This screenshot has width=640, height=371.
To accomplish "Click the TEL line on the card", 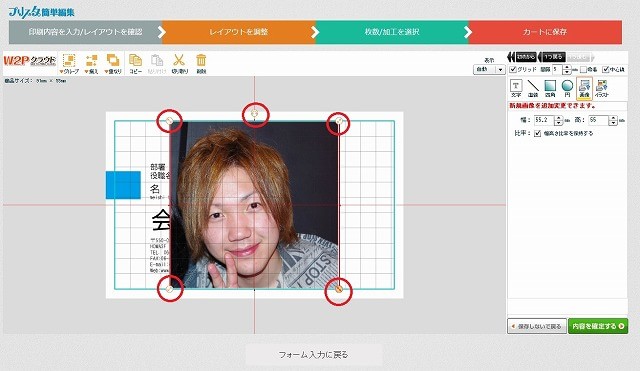I will pos(159,253).
